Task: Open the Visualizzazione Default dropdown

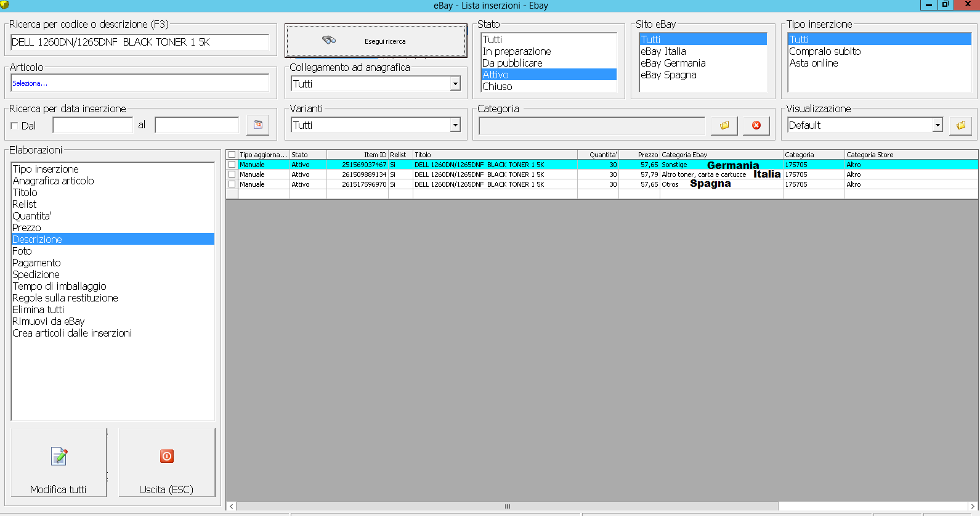Action: coord(937,125)
